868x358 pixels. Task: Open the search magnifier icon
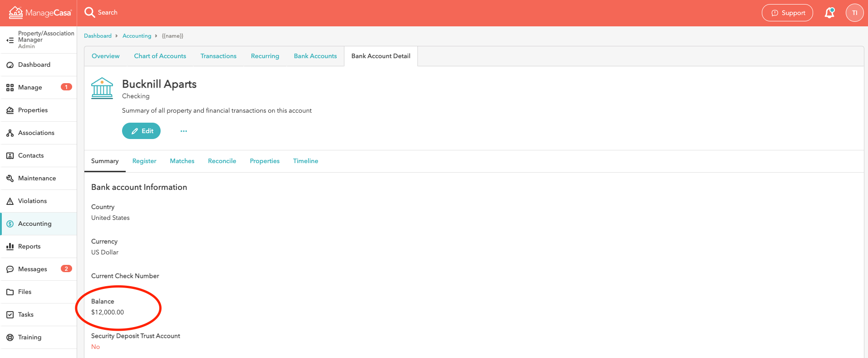[x=89, y=12]
